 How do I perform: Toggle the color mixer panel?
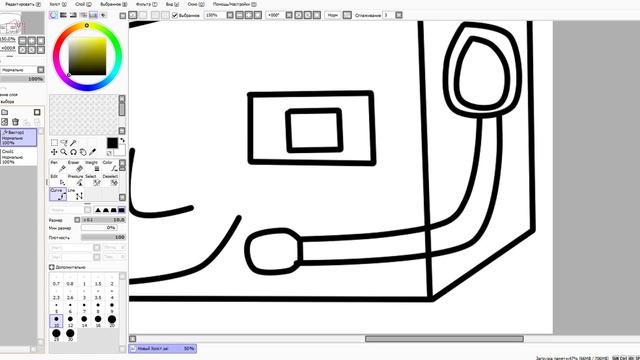point(83,15)
